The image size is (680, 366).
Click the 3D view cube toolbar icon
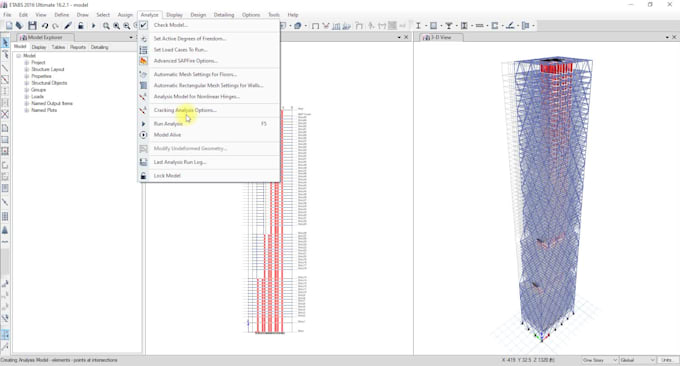click(298, 26)
